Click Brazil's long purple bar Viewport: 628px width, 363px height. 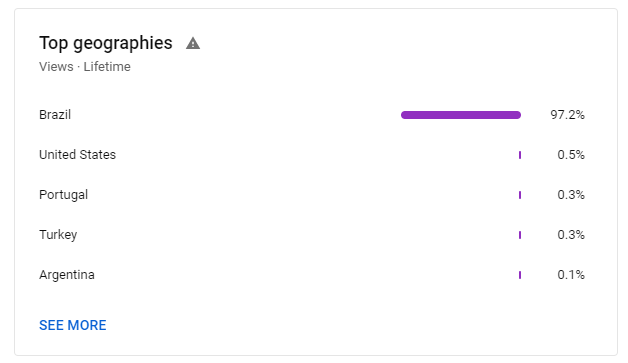(461, 115)
